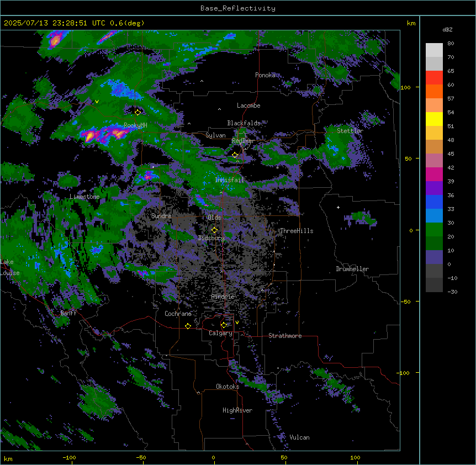Pick the red 60–65 dBZ legend swatch

click(x=434, y=78)
